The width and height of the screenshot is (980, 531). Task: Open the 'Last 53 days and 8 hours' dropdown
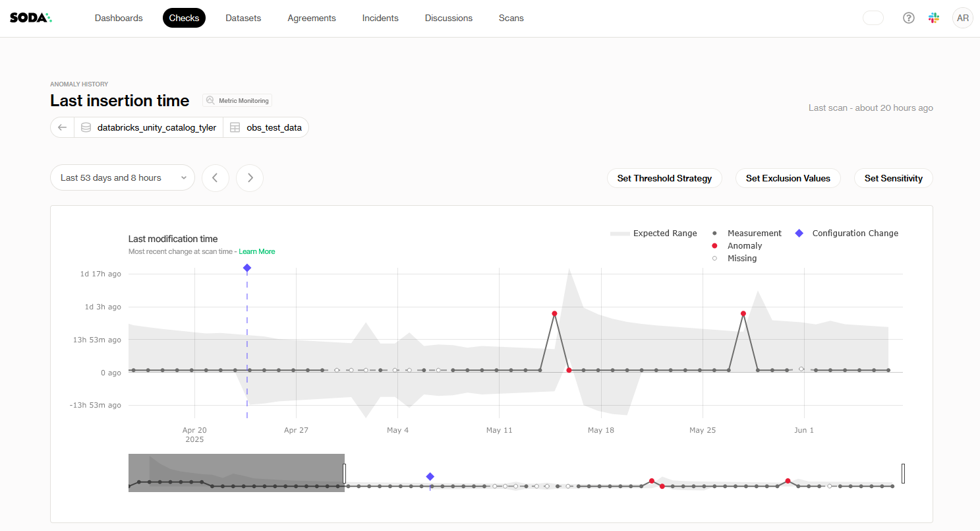pos(123,178)
